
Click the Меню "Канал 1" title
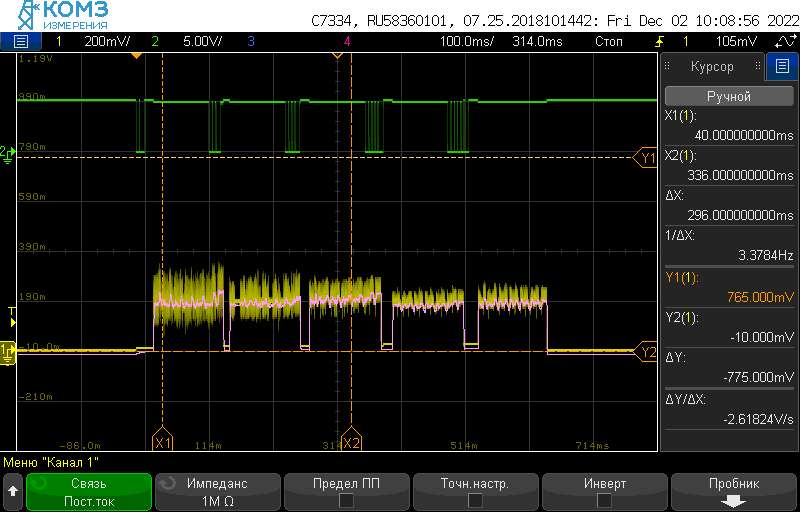(51, 463)
